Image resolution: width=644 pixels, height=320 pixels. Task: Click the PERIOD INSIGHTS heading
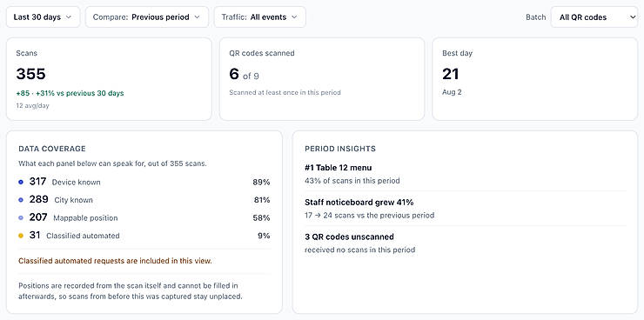[340, 149]
